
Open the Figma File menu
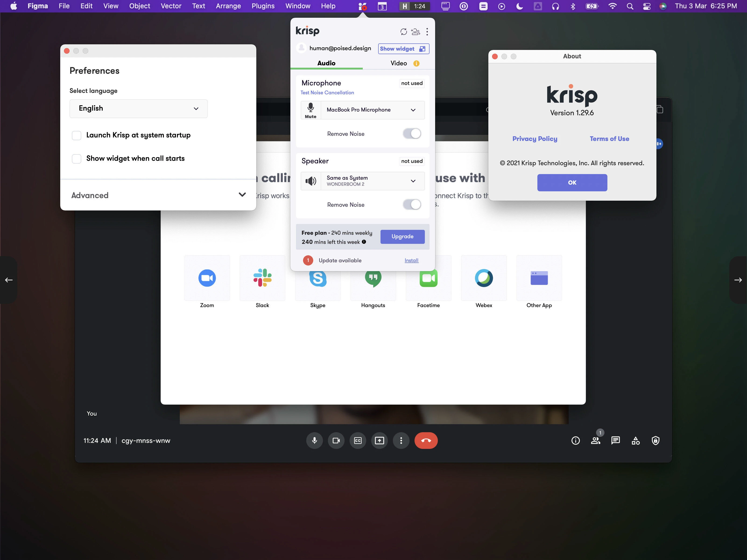[64, 6]
